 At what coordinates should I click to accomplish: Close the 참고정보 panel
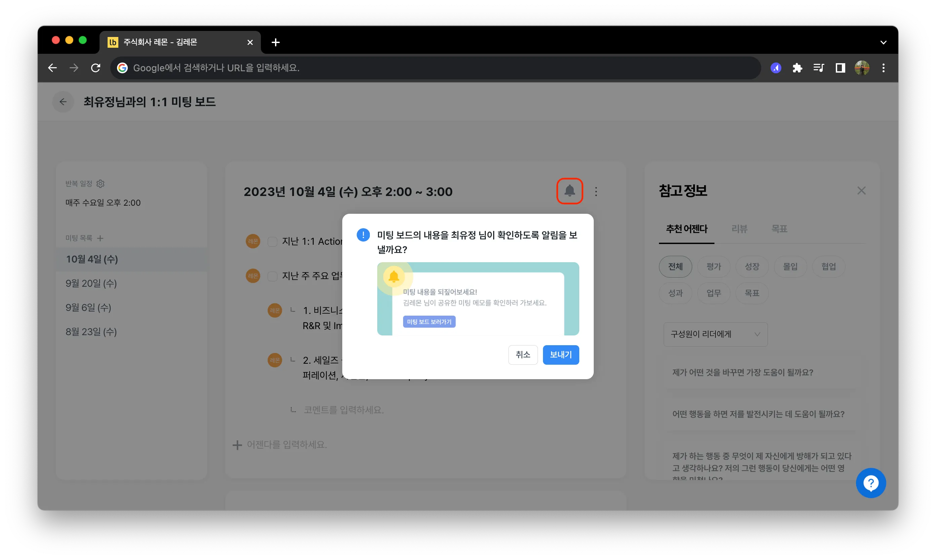pos(861,191)
